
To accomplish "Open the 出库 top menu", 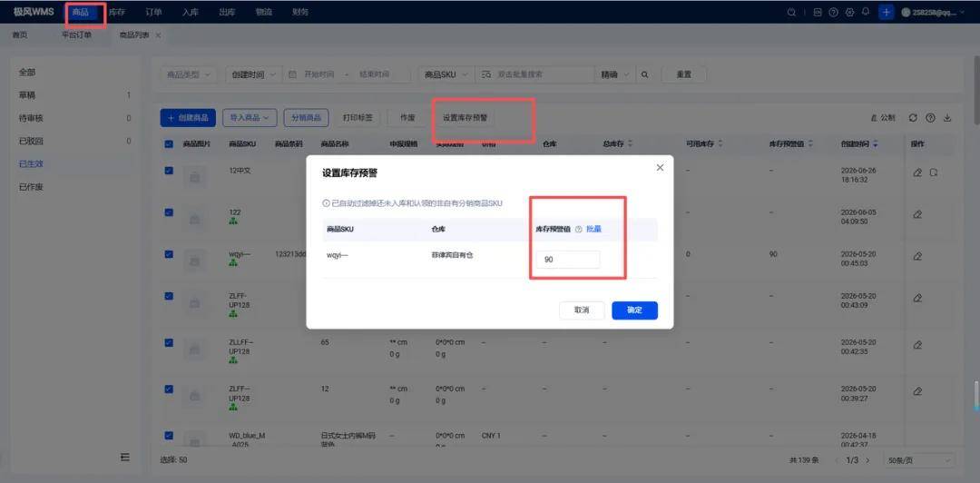I will pos(227,12).
